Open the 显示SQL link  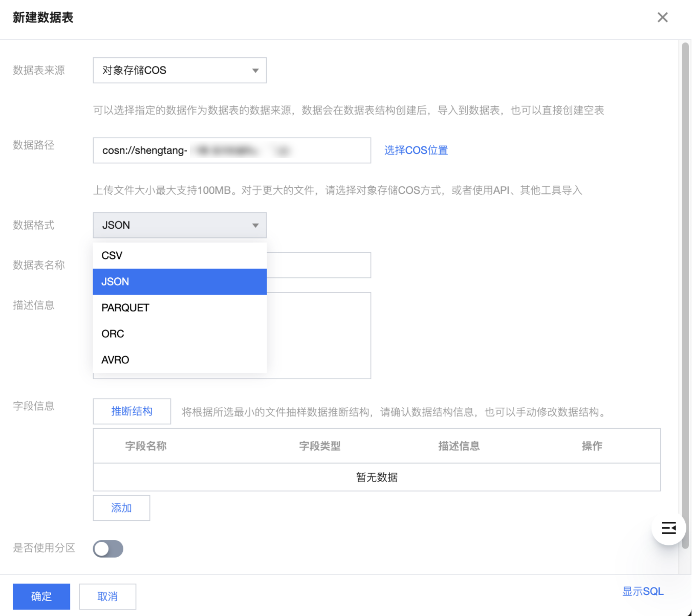(642, 591)
